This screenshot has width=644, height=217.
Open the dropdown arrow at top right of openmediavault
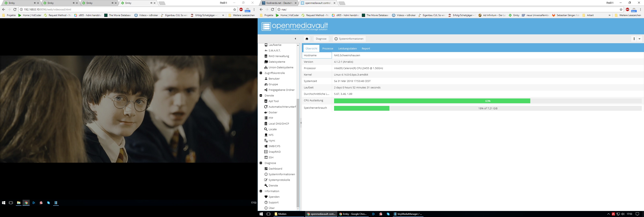click(x=639, y=39)
